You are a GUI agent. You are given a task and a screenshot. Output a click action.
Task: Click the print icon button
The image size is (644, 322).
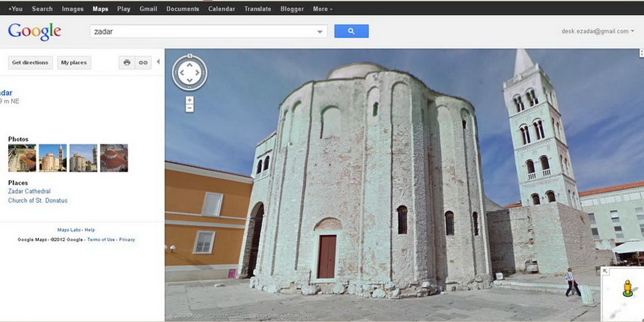pyautogui.click(x=127, y=62)
